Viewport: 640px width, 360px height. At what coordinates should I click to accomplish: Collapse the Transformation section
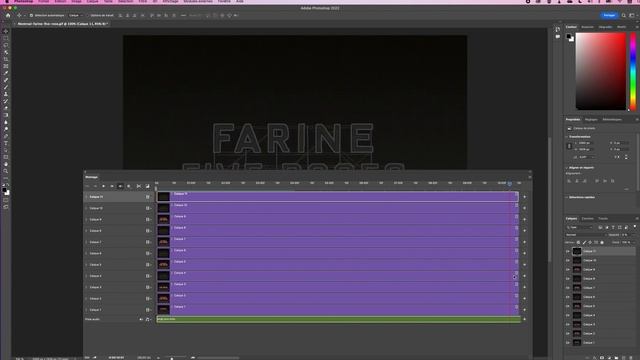[567, 137]
